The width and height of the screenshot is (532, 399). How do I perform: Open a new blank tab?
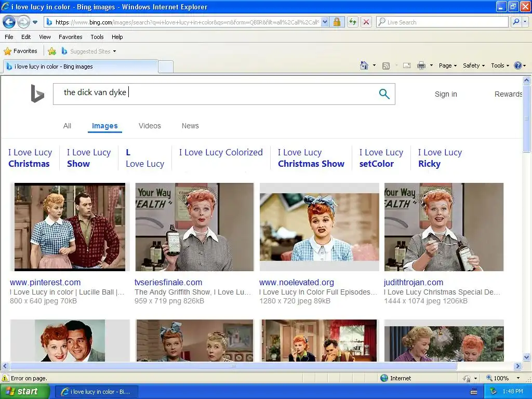(166, 66)
